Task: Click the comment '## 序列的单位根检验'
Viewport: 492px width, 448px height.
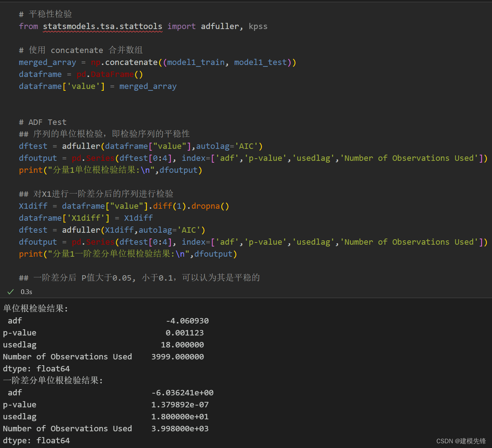Action: click(x=104, y=134)
